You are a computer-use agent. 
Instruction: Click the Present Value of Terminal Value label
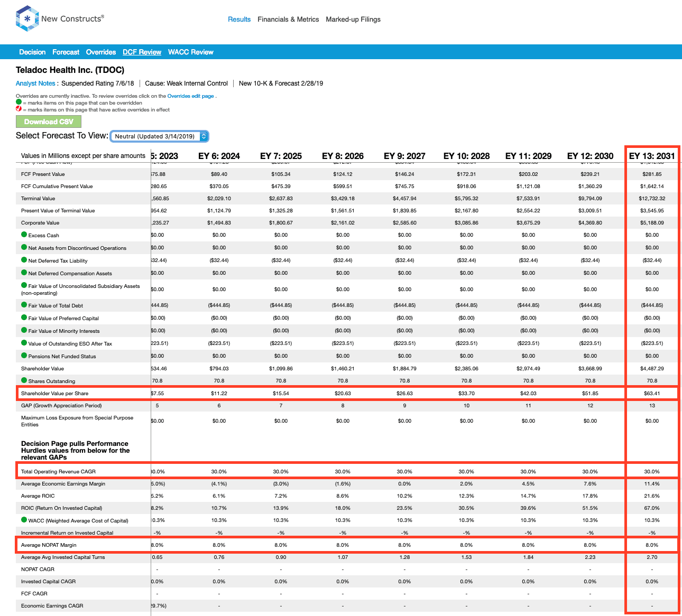coord(58,211)
